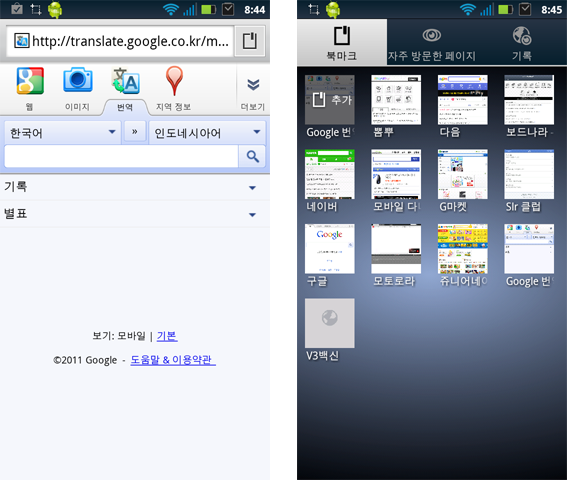Switch to the 북마크 bookmarks tab

coord(342,42)
